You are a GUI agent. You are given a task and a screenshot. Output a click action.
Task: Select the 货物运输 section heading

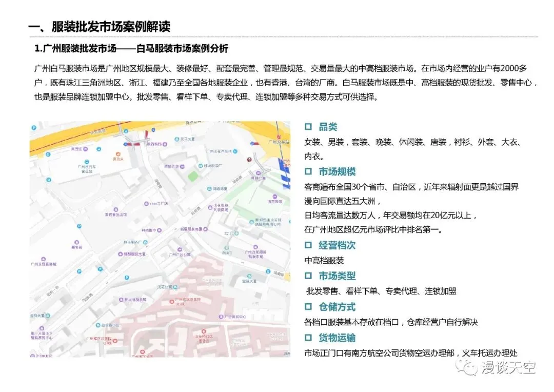click(x=337, y=338)
